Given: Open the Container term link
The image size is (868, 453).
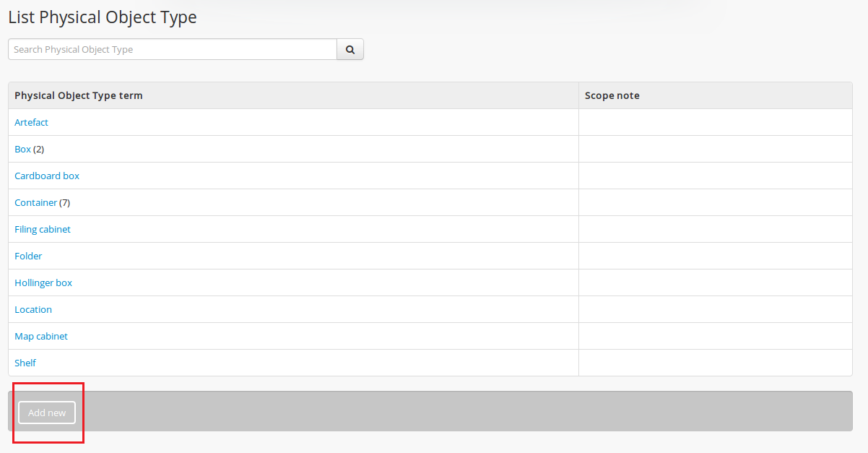Looking at the screenshot, I should [35, 203].
